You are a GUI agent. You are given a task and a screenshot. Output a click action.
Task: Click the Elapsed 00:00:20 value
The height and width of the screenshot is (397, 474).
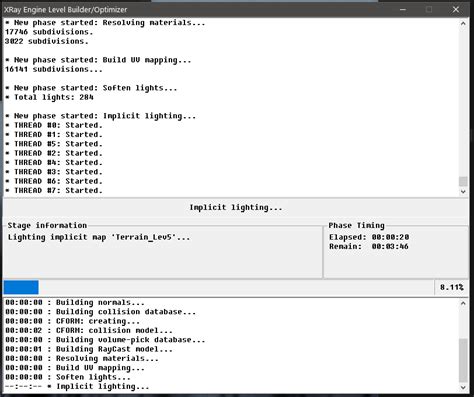pyautogui.click(x=390, y=237)
